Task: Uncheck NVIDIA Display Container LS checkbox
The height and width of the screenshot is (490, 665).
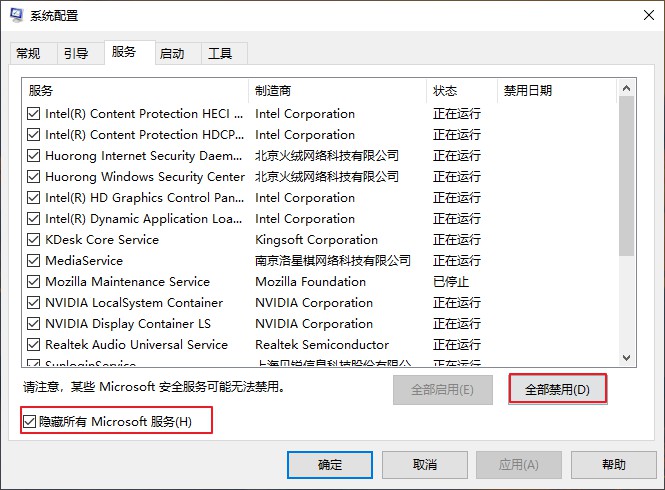Action: pos(34,324)
